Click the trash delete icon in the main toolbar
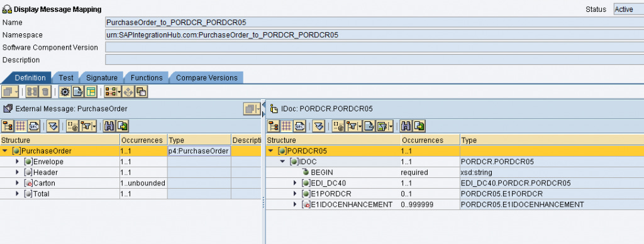Viewport: 644px width, 244px height. click(x=45, y=92)
